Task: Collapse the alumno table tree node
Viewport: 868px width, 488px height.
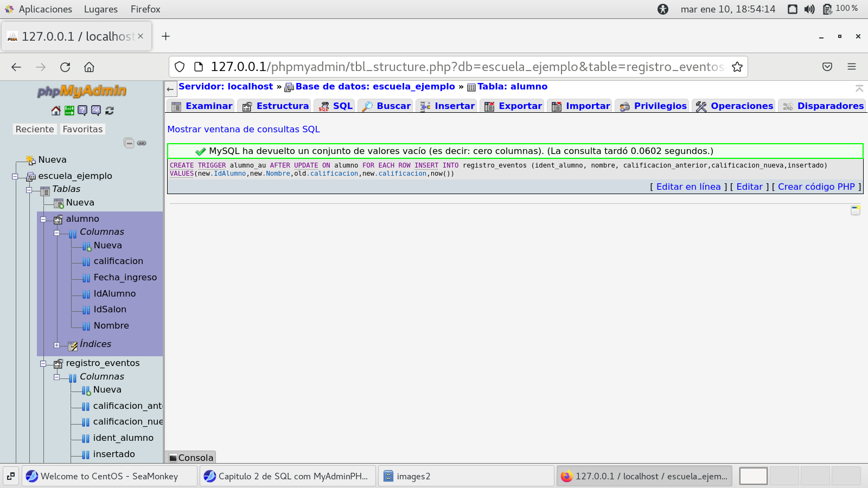Action: (x=43, y=220)
